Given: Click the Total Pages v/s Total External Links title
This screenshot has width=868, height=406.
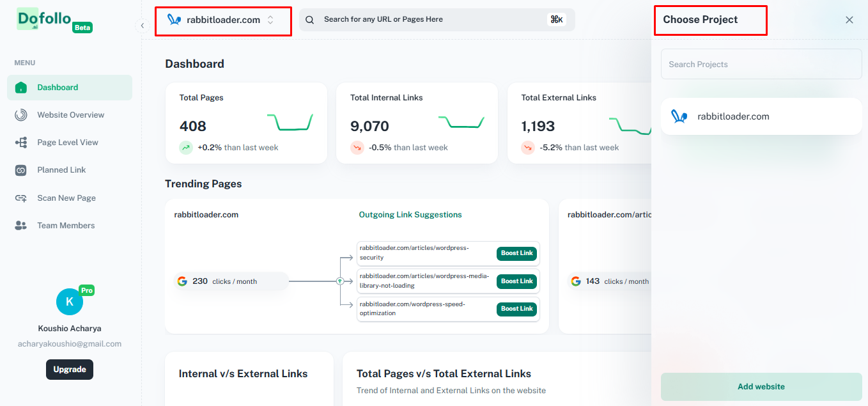Looking at the screenshot, I should (x=444, y=374).
